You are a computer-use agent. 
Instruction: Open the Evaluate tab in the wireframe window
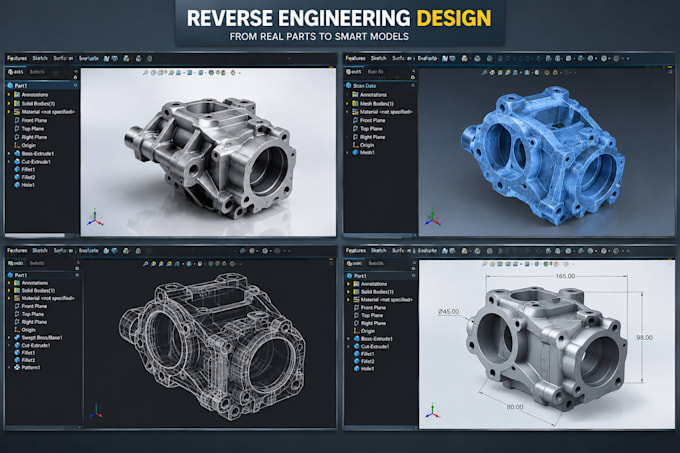[89, 251]
